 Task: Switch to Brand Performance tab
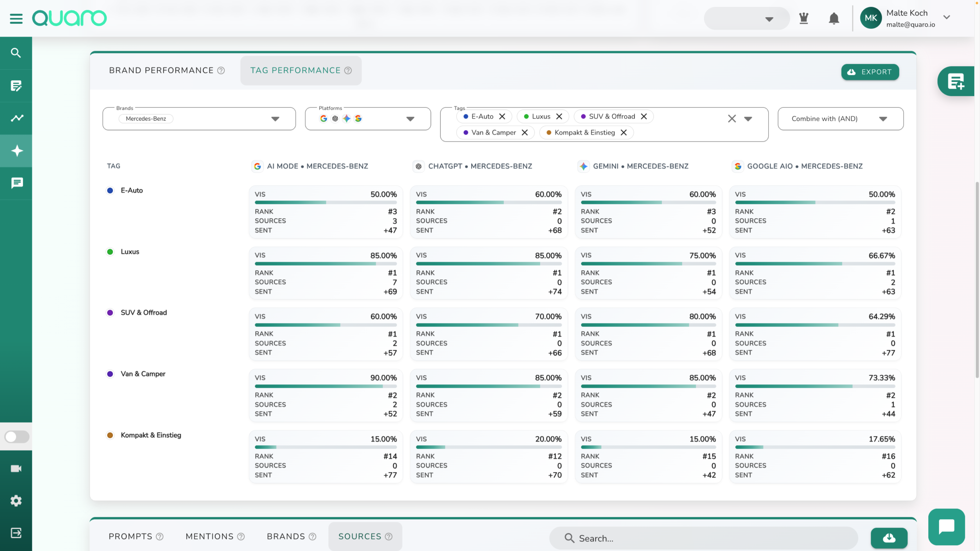161,70
